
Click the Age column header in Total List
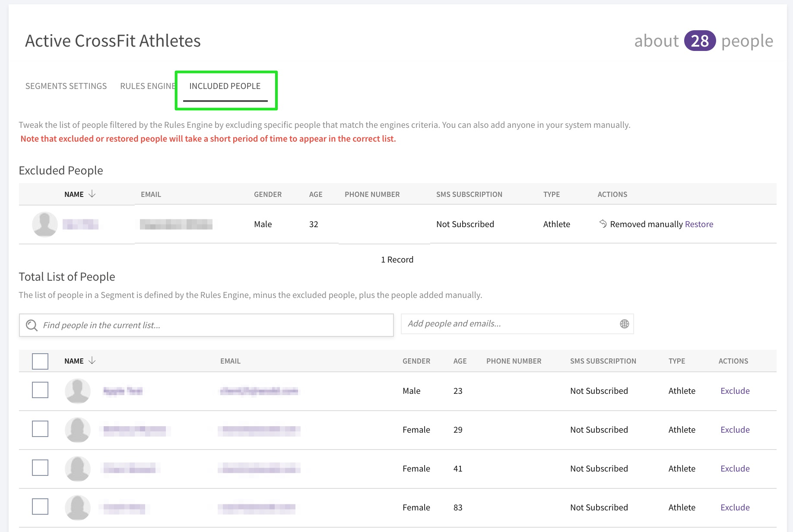pyautogui.click(x=460, y=361)
